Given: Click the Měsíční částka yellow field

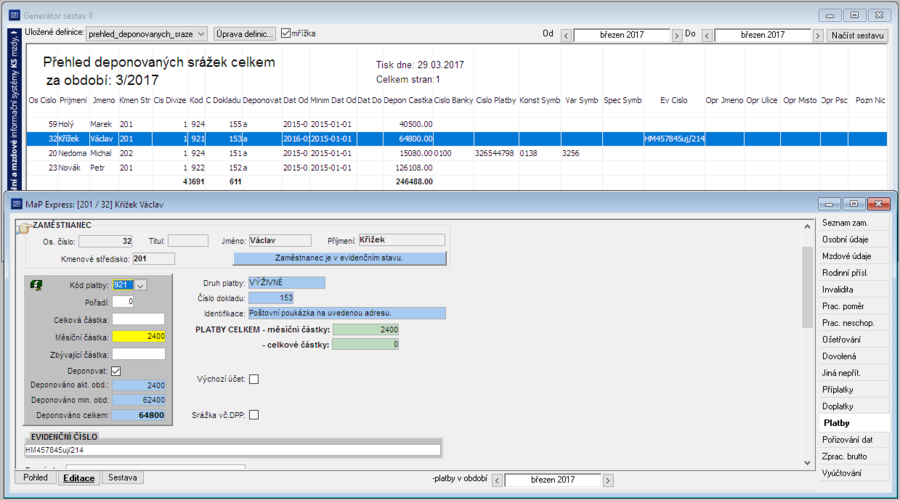Looking at the screenshot, I should 139,336.
